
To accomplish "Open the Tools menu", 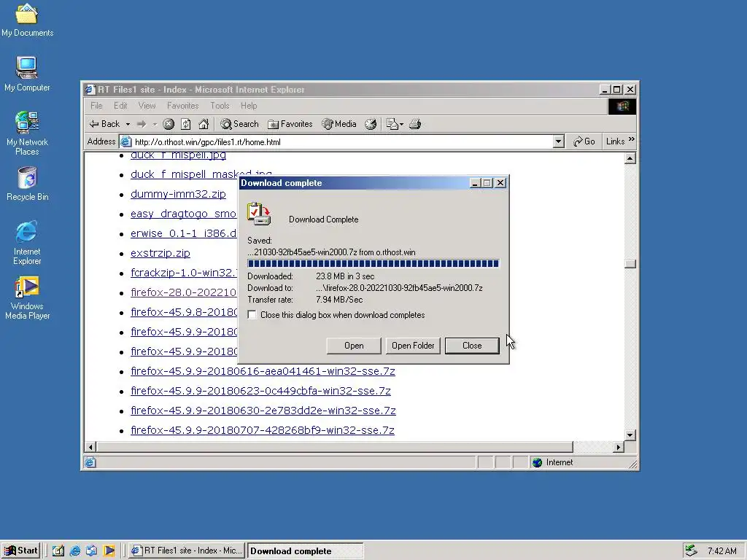I will point(220,106).
